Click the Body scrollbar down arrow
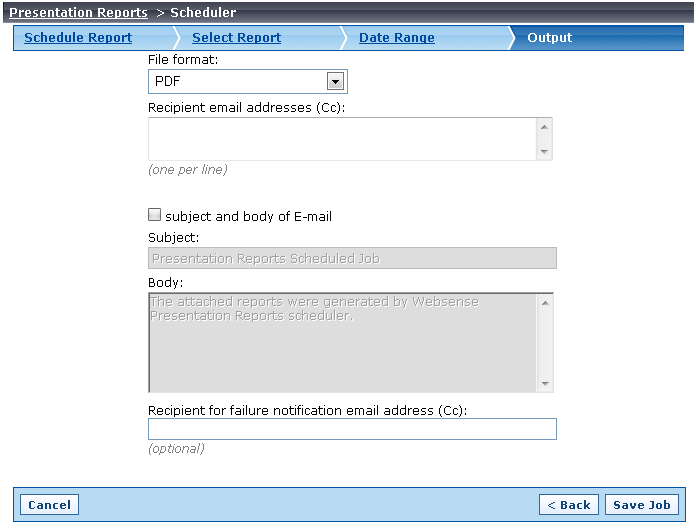Screen dimensions: 694x526 tap(545, 383)
